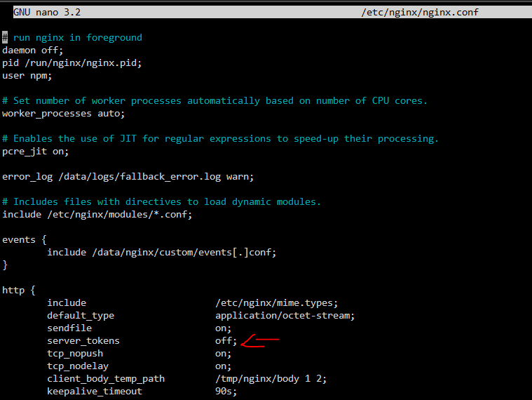Place cursor on 'user npm;' line
The image size is (532, 400).
pos(27,75)
